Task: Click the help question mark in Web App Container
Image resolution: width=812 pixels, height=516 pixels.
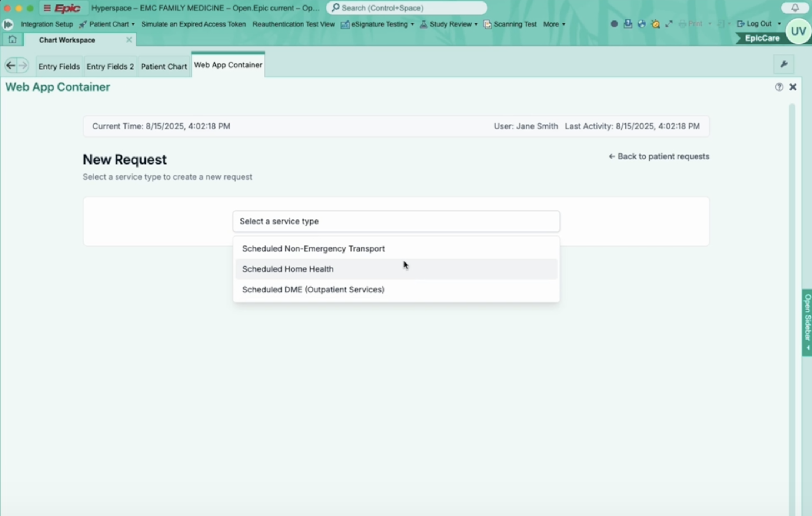Action: point(779,87)
